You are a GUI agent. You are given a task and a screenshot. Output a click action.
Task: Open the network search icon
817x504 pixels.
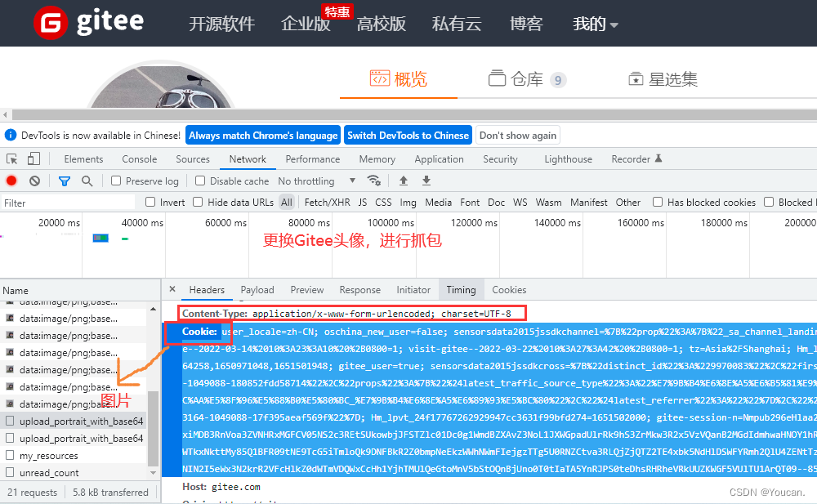pos(87,181)
